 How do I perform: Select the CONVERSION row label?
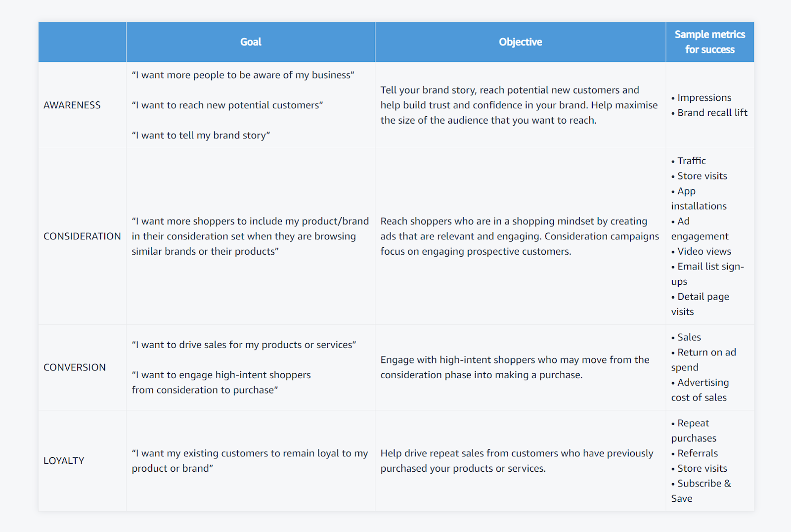click(75, 367)
